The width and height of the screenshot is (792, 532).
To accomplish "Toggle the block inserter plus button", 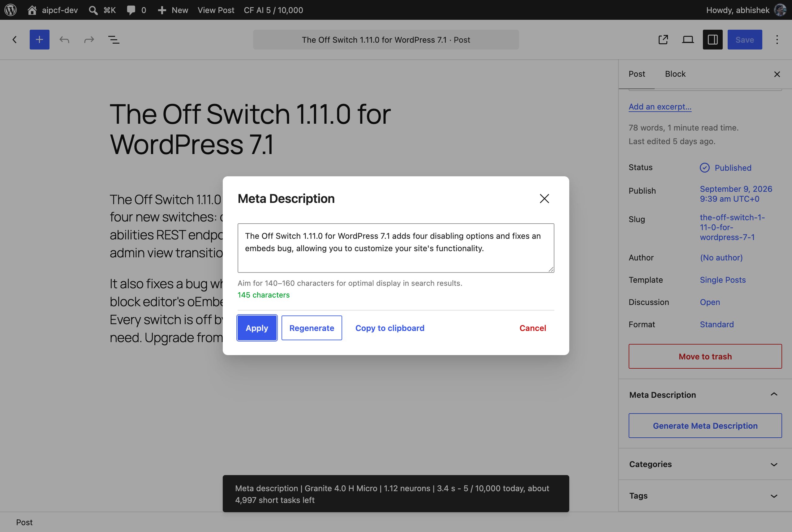I will pos(39,40).
